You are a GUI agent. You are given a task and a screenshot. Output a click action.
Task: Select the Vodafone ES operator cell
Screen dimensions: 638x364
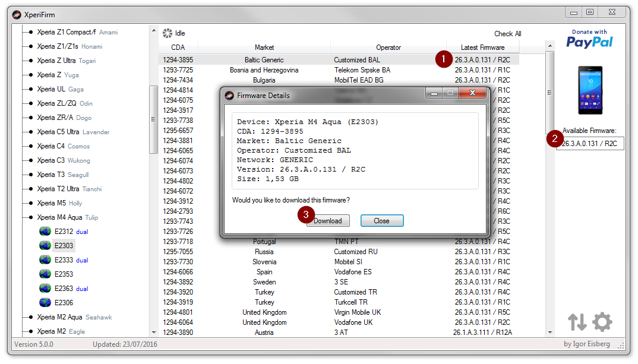(353, 272)
